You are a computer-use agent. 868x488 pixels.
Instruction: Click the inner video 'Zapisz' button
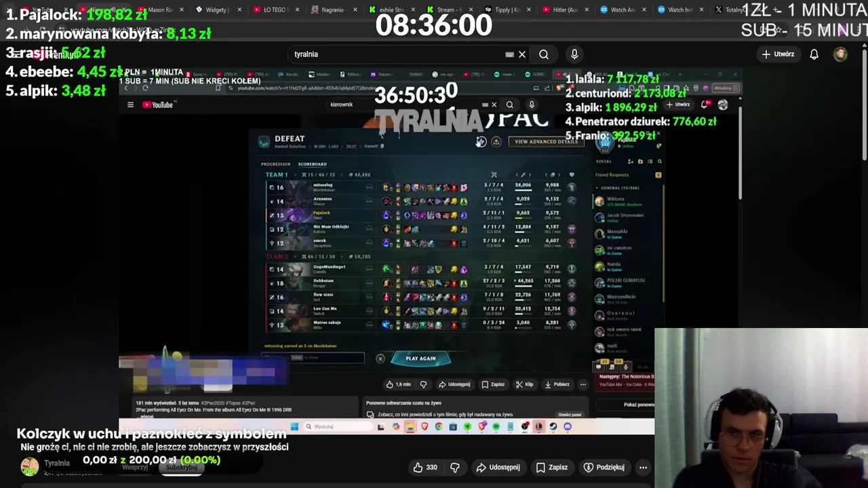tap(493, 384)
